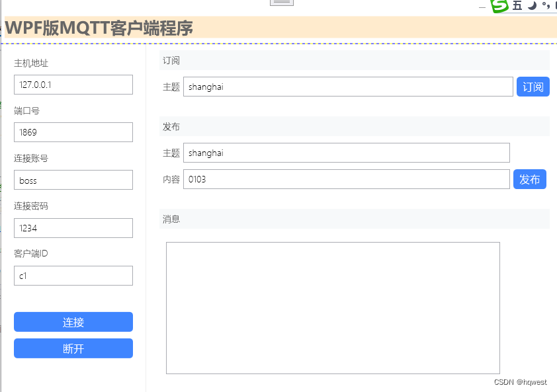Viewport: 557px width, 392px height.
Task: Click the 发布 publish button
Action: pyautogui.click(x=530, y=178)
